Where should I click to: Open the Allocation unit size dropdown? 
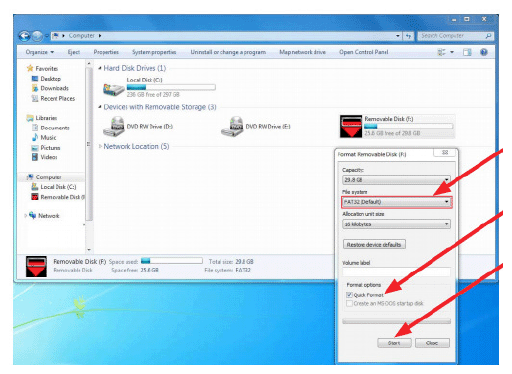tap(396, 224)
